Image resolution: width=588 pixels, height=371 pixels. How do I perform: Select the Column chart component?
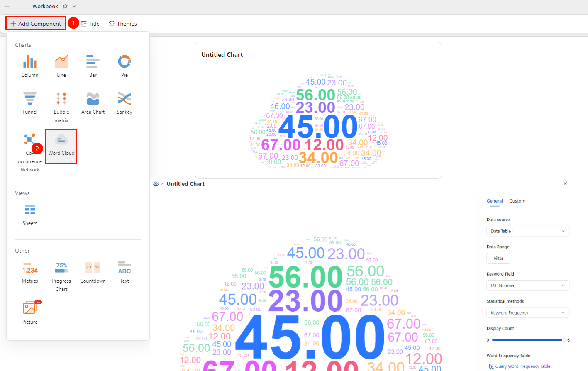(x=30, y=66)
